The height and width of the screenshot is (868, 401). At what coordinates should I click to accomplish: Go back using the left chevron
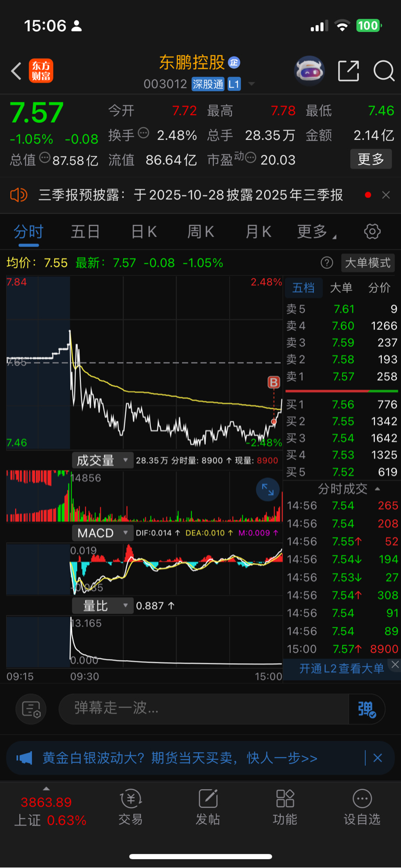16,71
